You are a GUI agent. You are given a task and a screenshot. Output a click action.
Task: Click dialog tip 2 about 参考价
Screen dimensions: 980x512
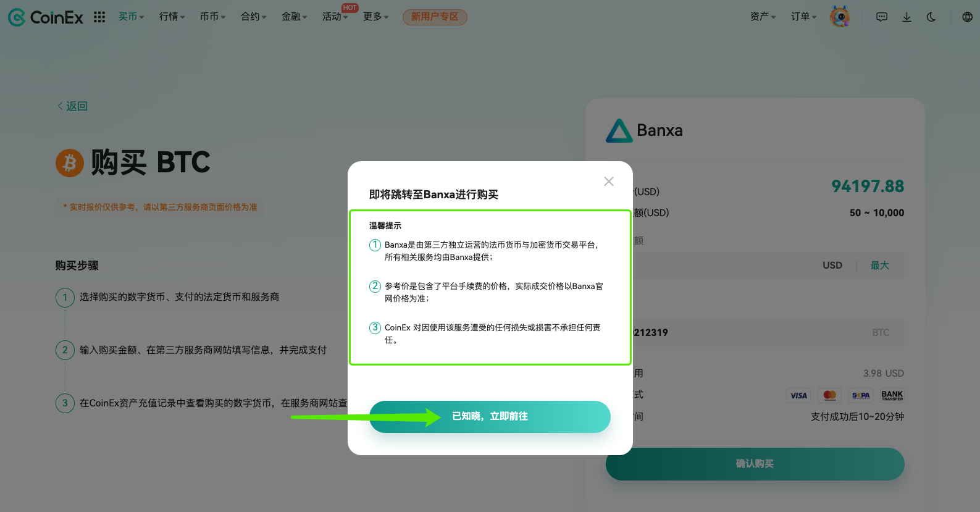point(494,292)
